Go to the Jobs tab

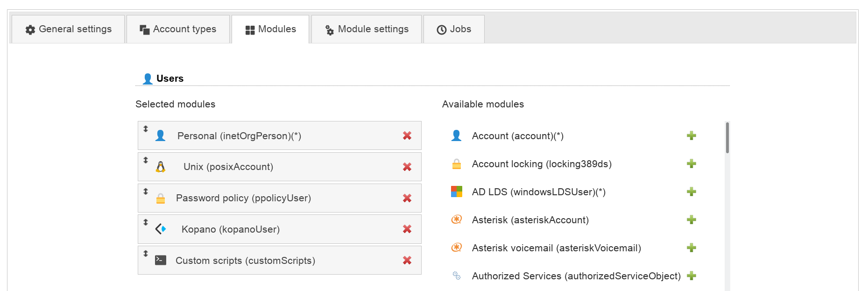454,29
